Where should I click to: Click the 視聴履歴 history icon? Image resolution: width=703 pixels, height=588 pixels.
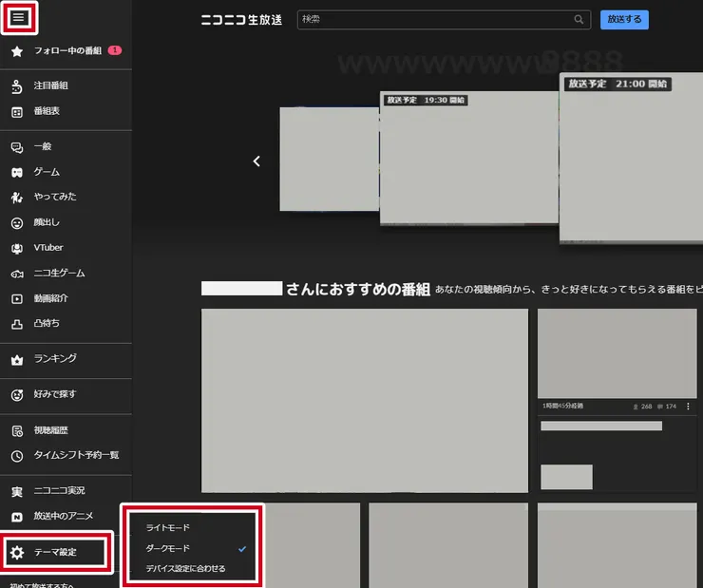[17, 431]
